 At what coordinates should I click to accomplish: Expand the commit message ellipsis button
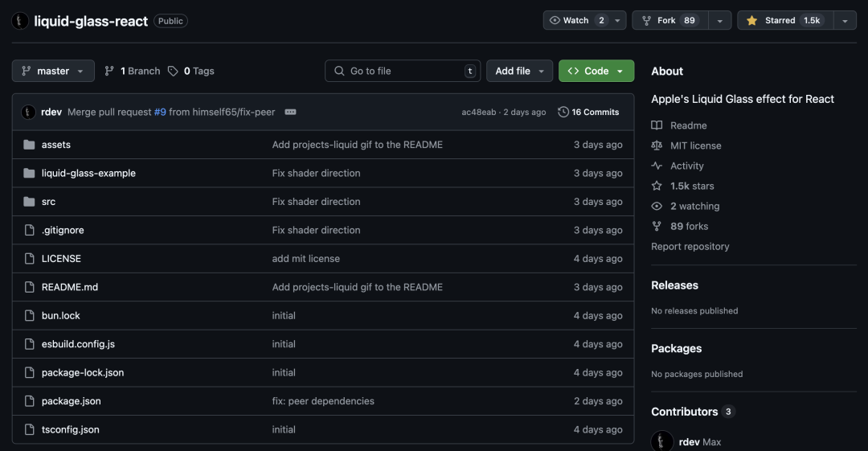tap(290, 112)
